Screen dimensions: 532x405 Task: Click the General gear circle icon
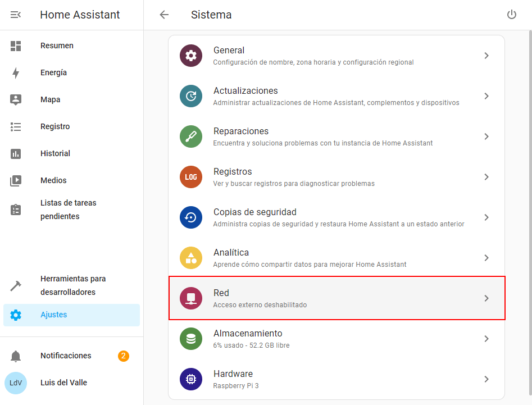191,56
